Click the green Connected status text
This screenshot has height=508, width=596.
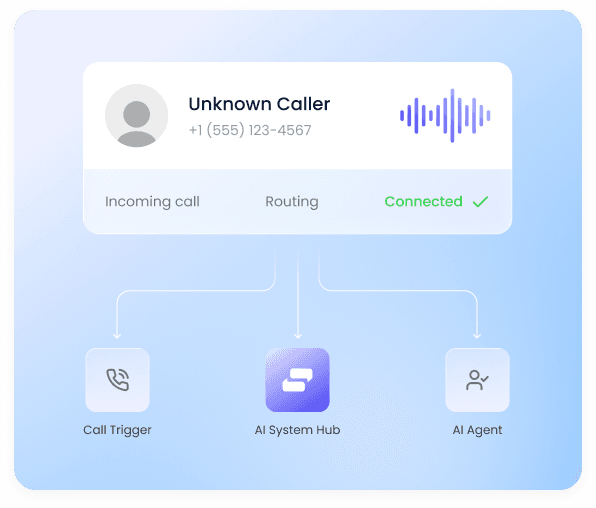423,202
